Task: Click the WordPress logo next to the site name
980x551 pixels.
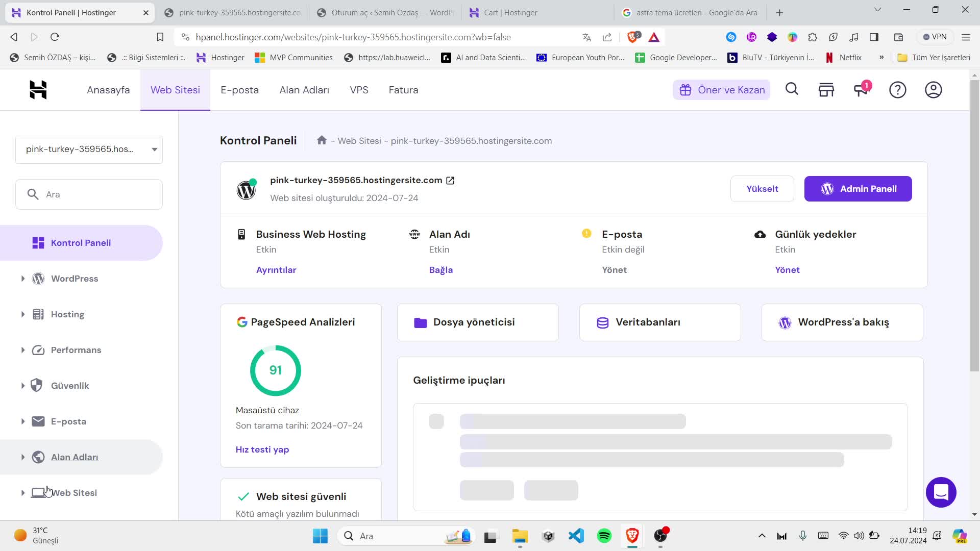Action: (x=246, y=189)
